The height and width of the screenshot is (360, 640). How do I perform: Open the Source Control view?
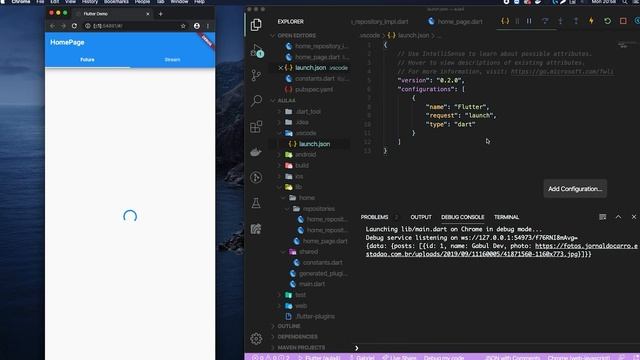tap(256, 76)
